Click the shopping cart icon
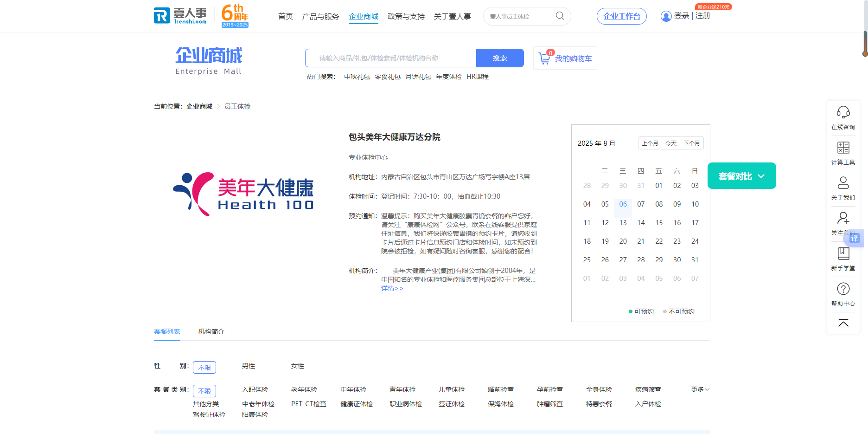Viewport: 868px width, 434px height. [544, 58]
